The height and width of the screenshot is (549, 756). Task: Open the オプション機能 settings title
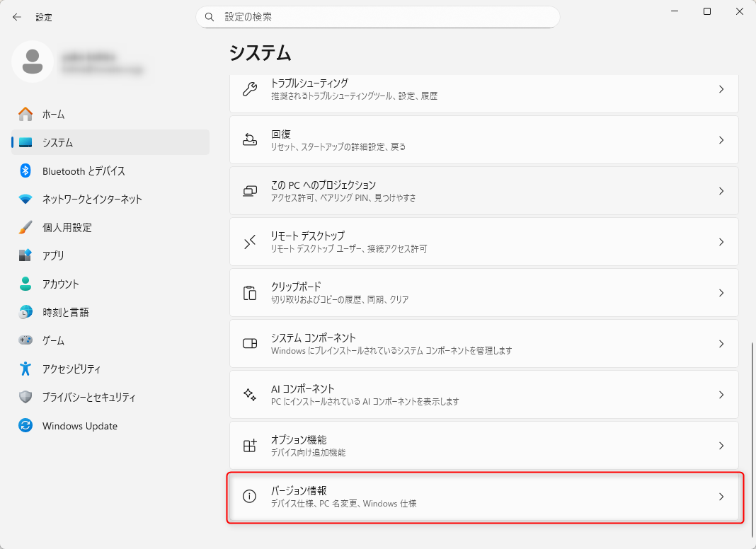point(299,439)
